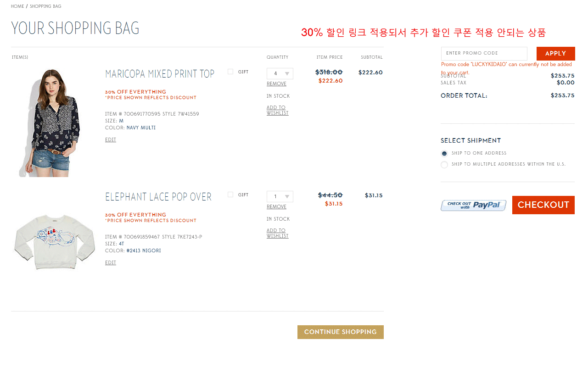Viewport: 588px width, 367px height.
Task: Open quantity dropdown for Maricopa top
Action: pyautogui.click(x=280, y=73)
